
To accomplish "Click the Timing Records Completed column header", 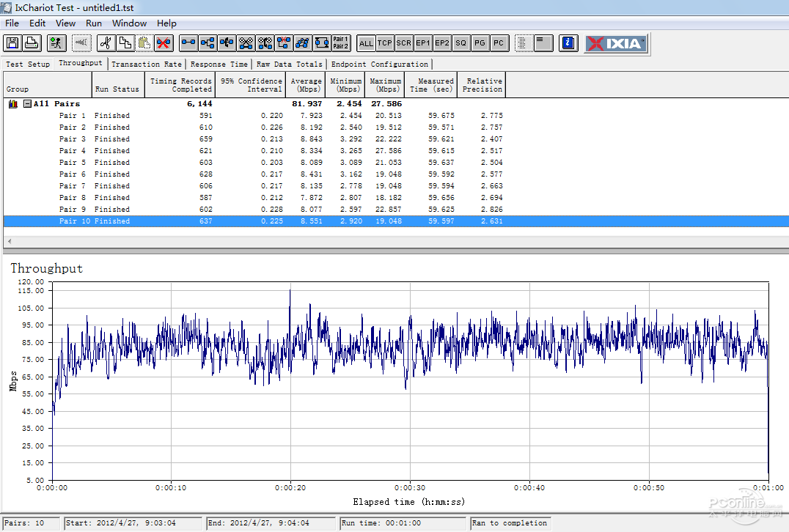I will [x=180, y=84].
